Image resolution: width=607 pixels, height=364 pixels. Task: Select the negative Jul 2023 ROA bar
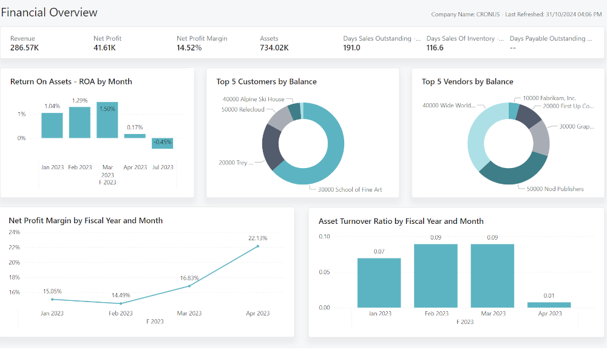(x=162, y=143)
